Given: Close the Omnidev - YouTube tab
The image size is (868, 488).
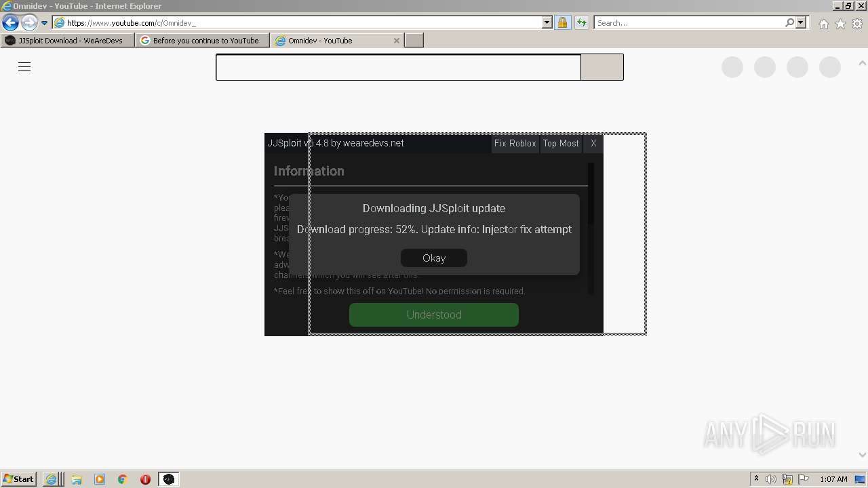Looking at the screenshot, I should (x=397, y=41).
